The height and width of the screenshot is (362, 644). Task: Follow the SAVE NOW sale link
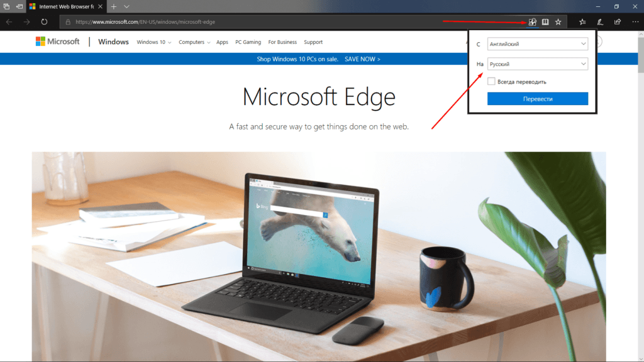point(361,58)
